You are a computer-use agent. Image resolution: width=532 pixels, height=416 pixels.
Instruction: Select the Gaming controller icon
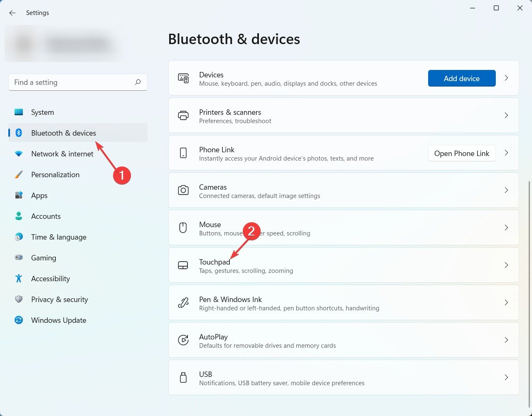point(19,258)
